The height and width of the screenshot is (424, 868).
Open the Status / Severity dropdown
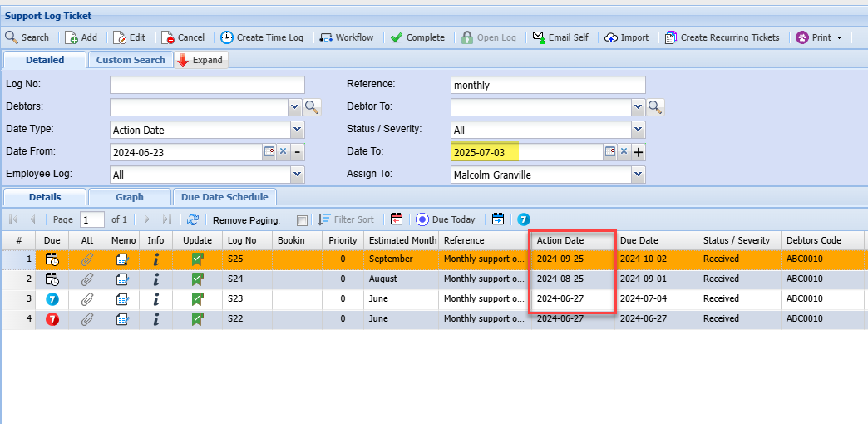click(638, 130)
